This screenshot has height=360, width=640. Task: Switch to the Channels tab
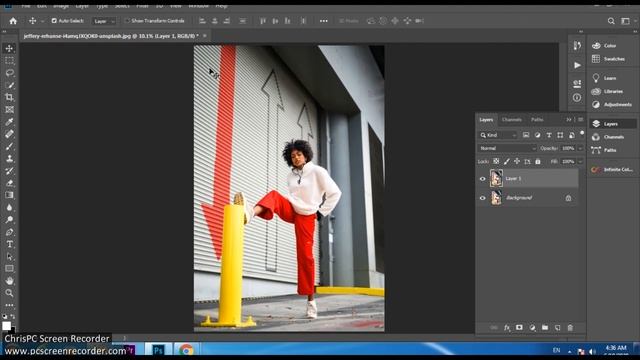tap(511, 120)
